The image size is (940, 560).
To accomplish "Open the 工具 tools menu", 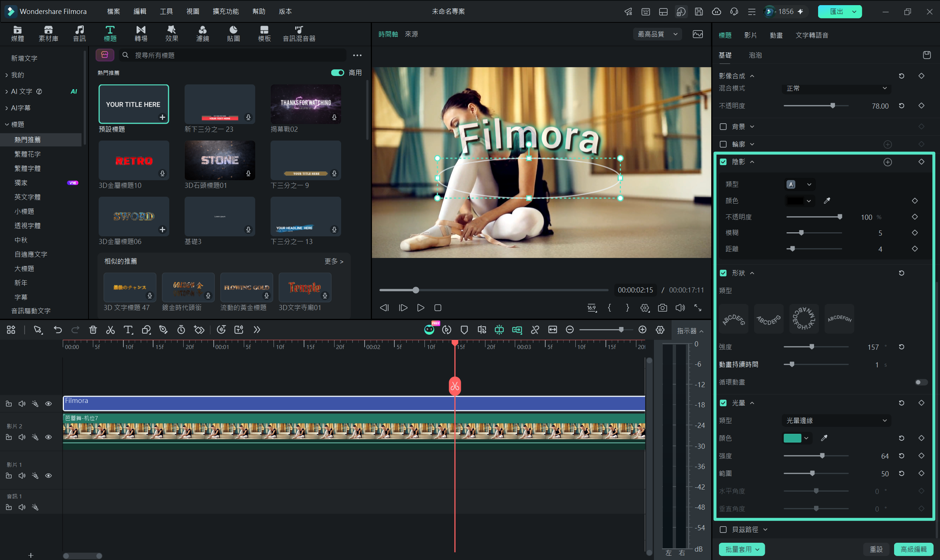I will pos(166,11).
